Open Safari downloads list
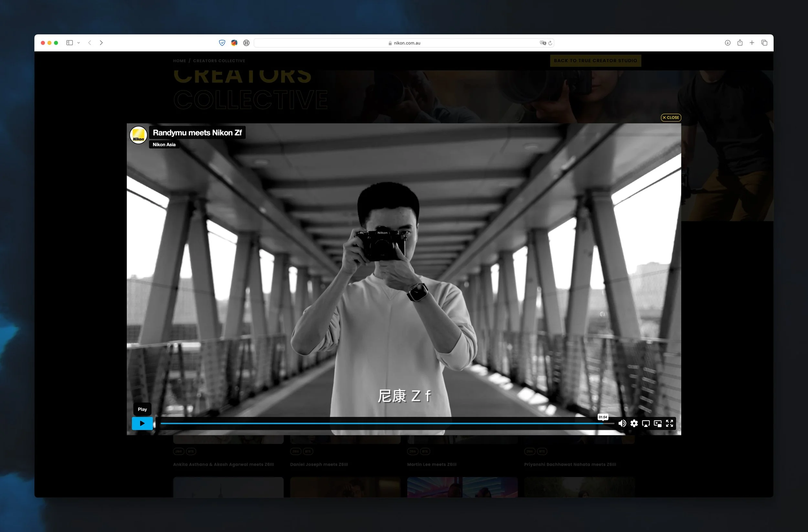 [x=728, y=43]
